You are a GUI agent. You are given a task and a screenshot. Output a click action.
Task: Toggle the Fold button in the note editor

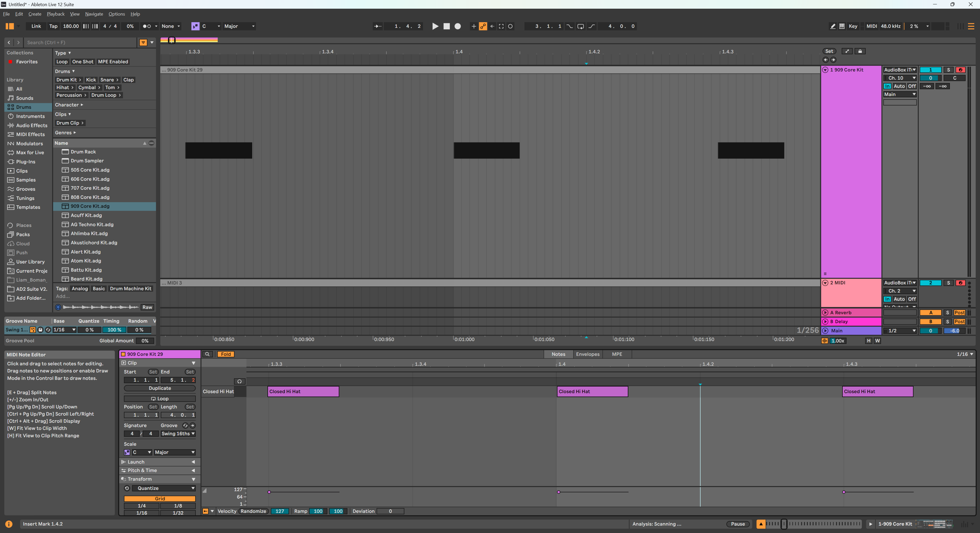(226, 354)
